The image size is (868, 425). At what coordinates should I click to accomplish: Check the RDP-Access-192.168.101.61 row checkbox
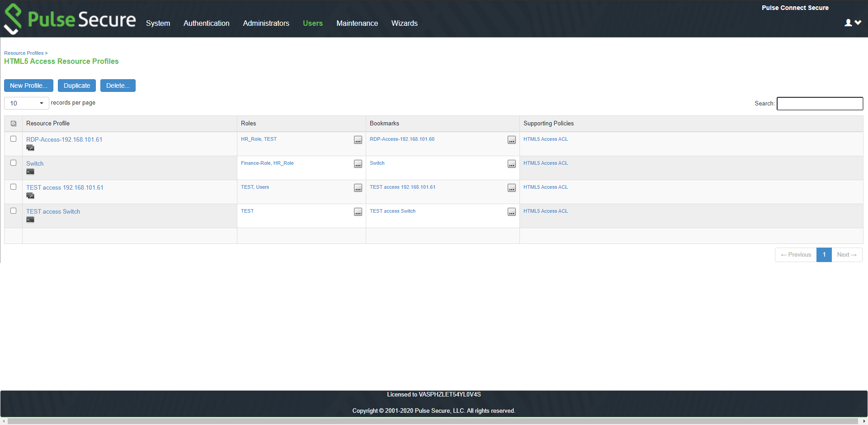[14, 139]
